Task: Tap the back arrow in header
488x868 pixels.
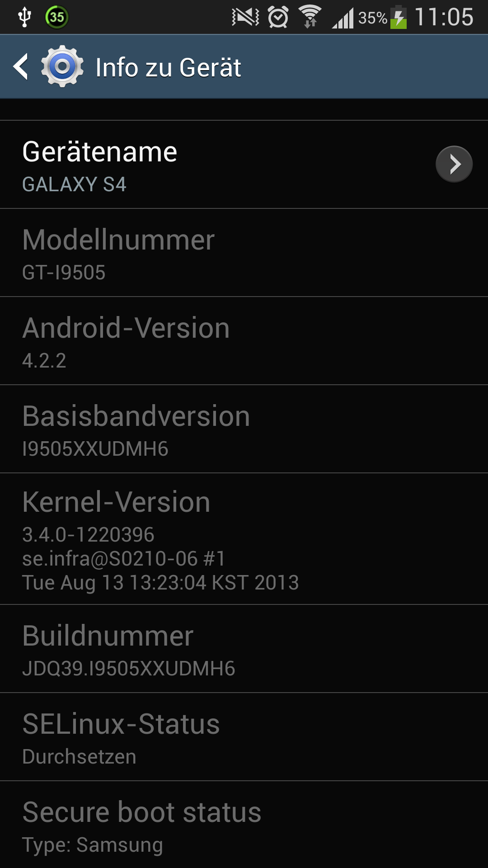Action: (x=21, y=66)
